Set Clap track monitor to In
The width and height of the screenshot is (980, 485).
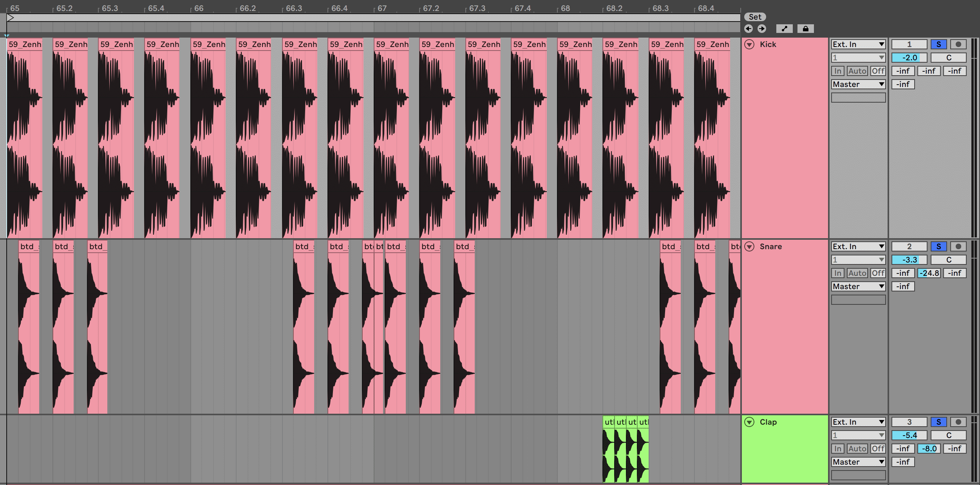pyautogui.click(x=838, y=449)
